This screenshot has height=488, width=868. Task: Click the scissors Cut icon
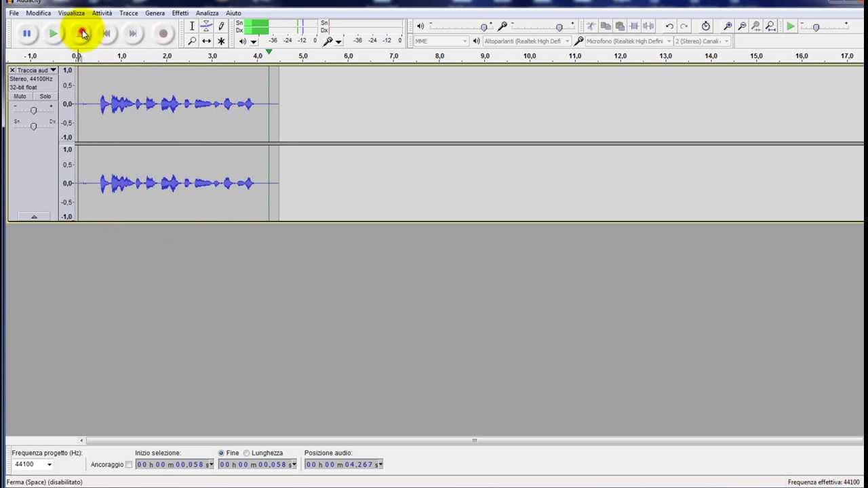(x=591, y=26)
